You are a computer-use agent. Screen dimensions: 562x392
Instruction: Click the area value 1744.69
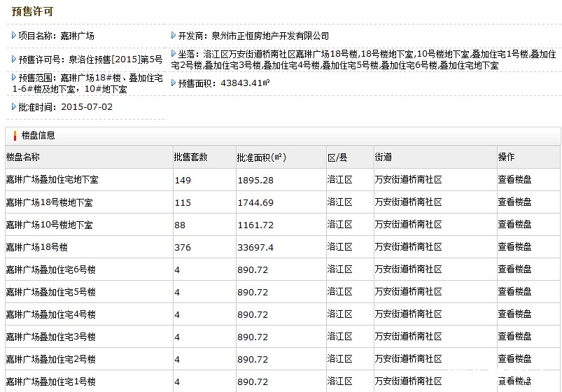click(x=255, y=202)
